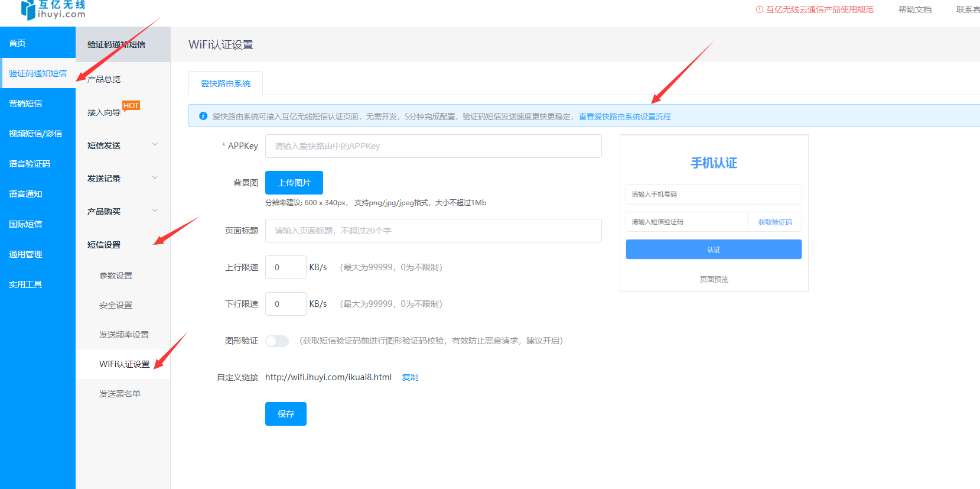Copy the custom link with 复制

coord(410,377)
